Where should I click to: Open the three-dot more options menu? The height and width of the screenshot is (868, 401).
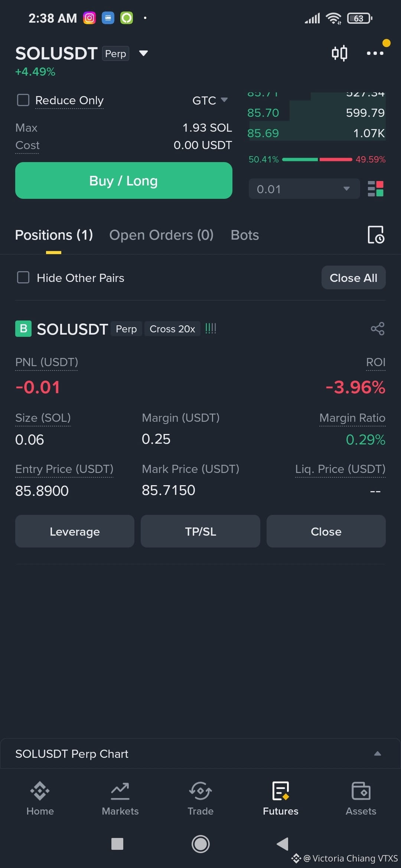(375, 53)
